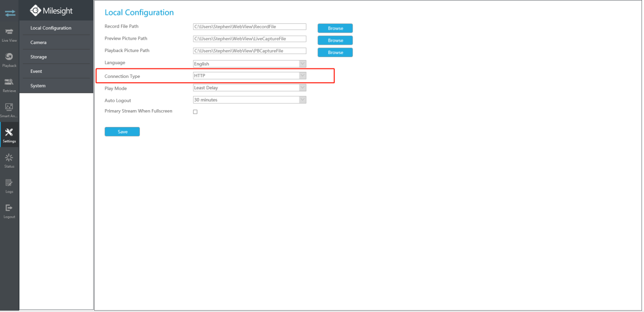Enable Primary Stream When Fullscreen checkbox
644x312 pixels.
[195, 112]
